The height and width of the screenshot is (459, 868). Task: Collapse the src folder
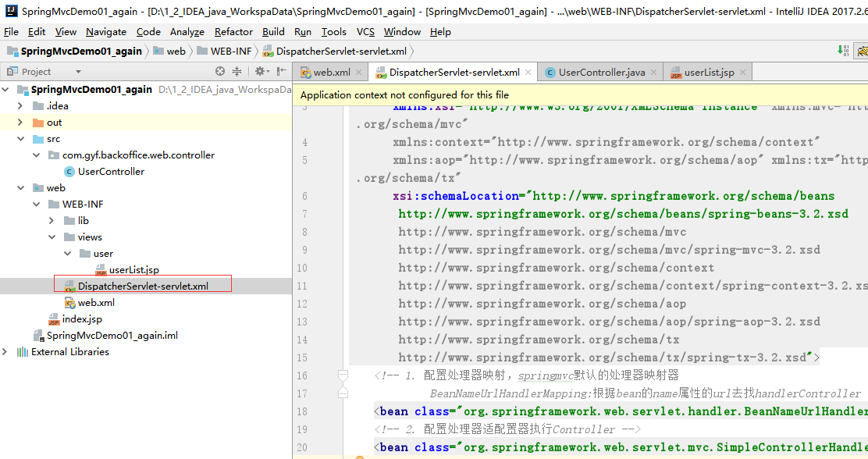21,139
